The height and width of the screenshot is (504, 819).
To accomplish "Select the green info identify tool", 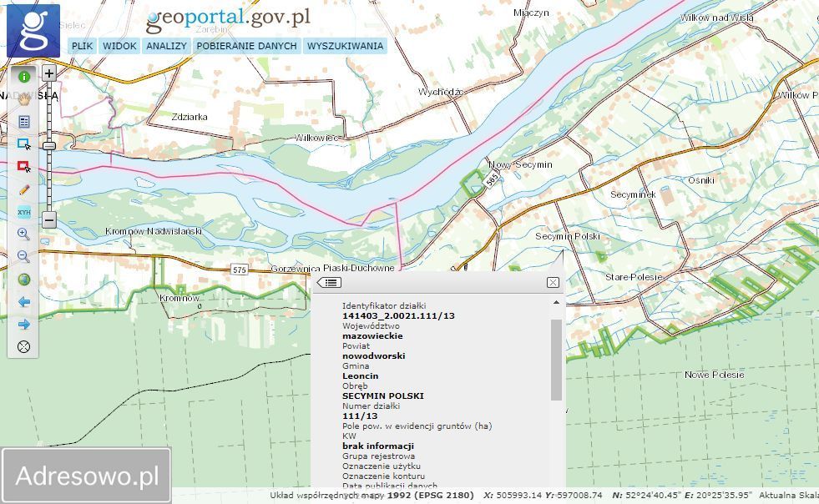I will click(23, 77).
